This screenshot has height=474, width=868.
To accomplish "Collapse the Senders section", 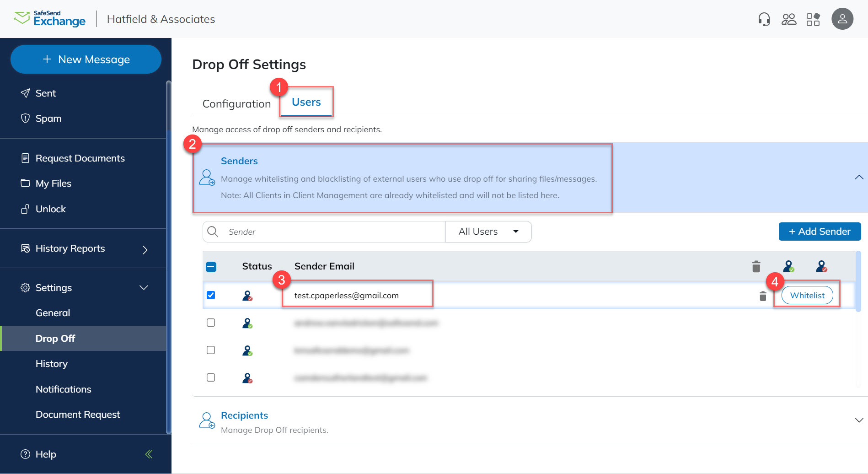I will [859, 177].
